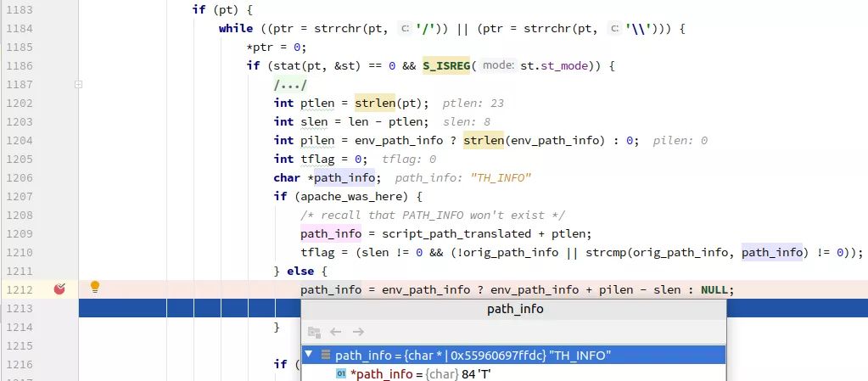
Task: Select the path_info char pointer row
Action: (x=513, y=355)
